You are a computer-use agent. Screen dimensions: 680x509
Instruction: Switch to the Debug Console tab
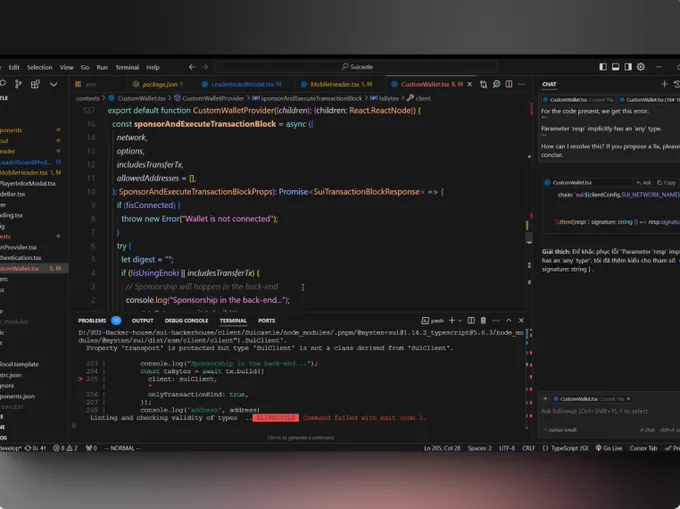(186, 321)
